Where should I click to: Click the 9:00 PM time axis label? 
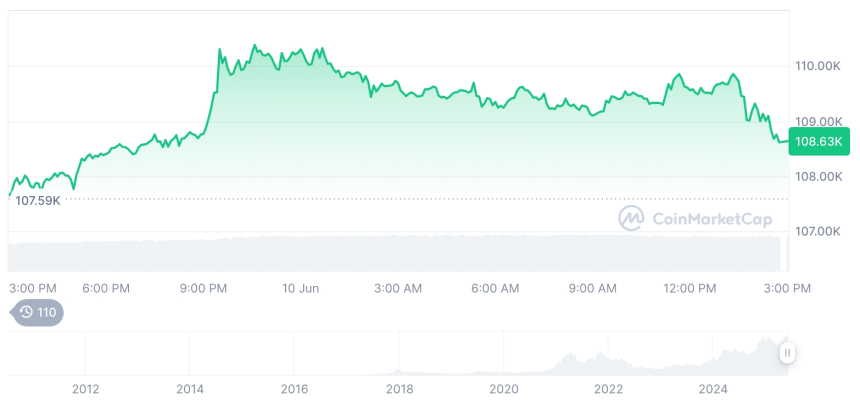[x=203, y=288]
